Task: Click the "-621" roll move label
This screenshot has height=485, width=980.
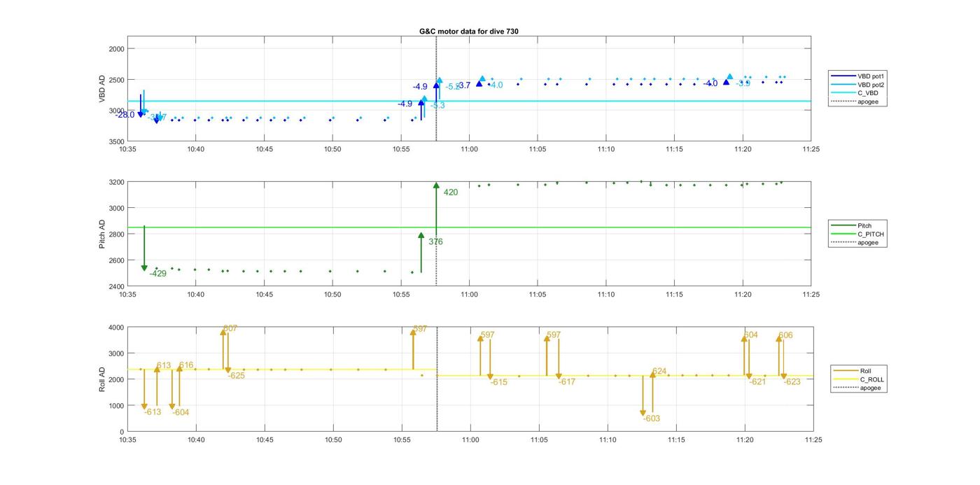Action: [758, 381]
